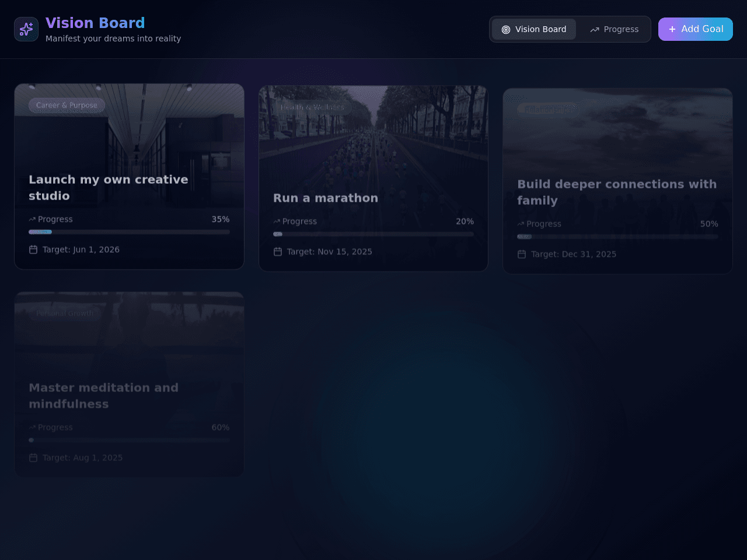Click the 60% progress value
The height and width of the screenshot is (560, 747).
click(221, 428)
